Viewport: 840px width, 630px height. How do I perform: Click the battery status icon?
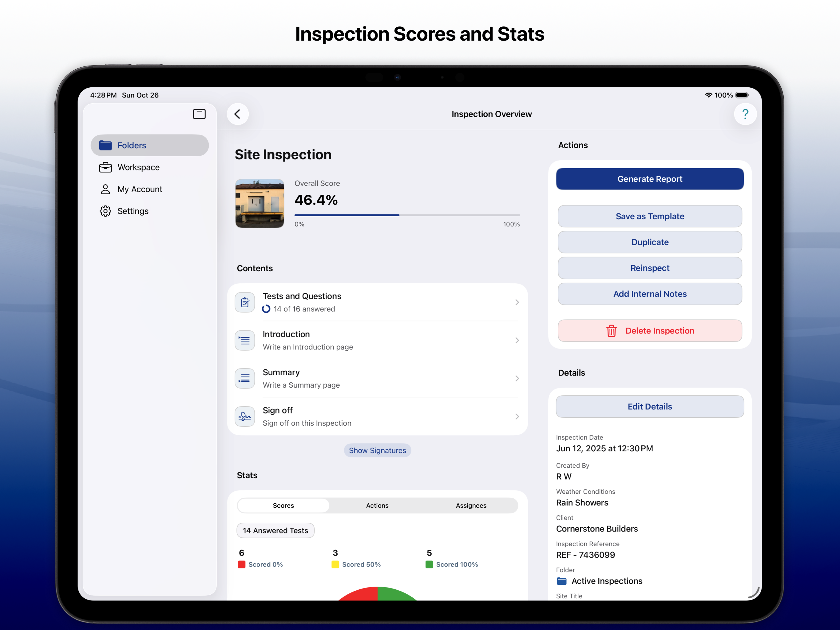pyautogui.click(x=742, y=95)
